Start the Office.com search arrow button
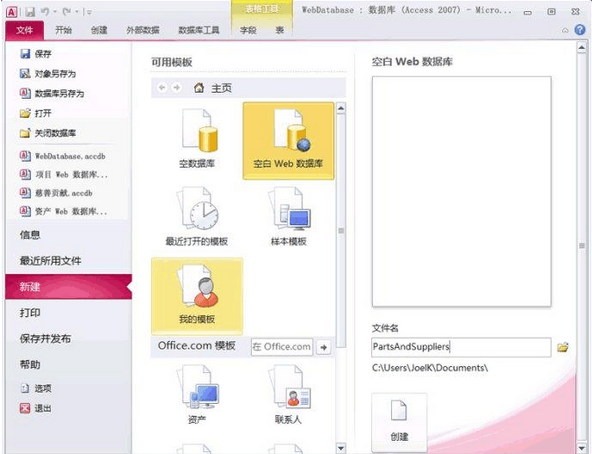Screen dimensions: 592x454 click(324, 347)
